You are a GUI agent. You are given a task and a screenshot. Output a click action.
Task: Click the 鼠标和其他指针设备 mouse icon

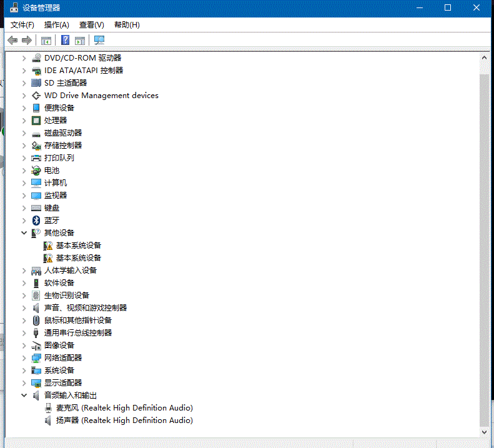(x=36, y=321)
